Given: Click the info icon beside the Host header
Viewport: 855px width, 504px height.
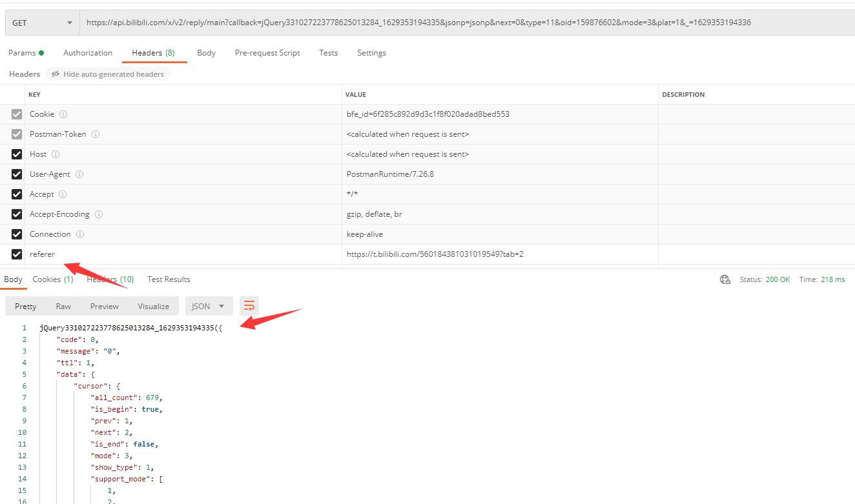Looking at the screenshot, I should pos(55,154).
